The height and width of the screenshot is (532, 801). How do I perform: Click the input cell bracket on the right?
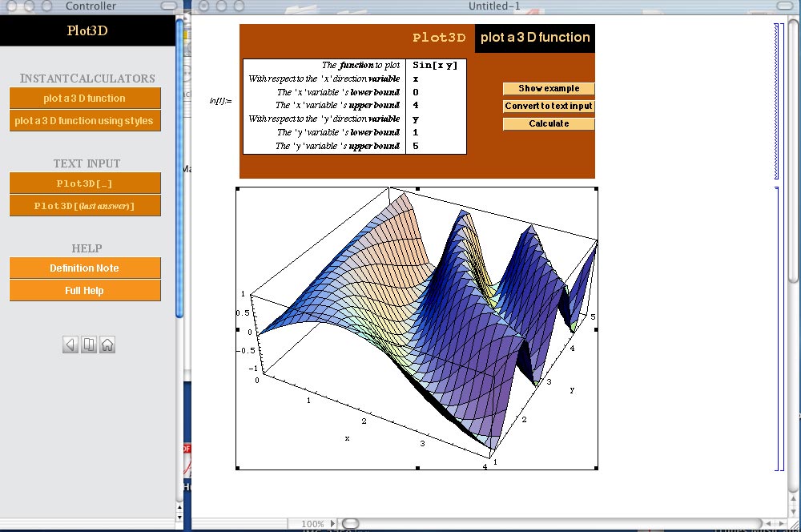pyautogui.click(x=775, y=101)
